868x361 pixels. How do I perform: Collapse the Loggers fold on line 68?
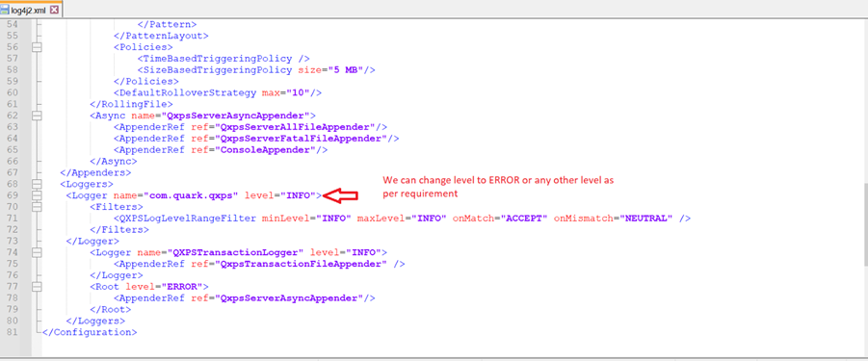tap(37, 184)
